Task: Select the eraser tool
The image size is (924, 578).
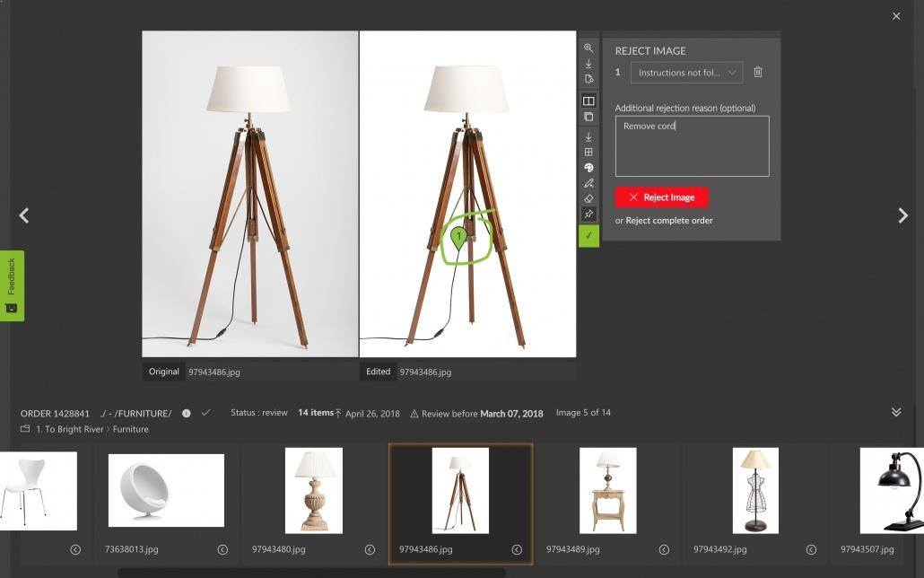Action: point(588,198)
